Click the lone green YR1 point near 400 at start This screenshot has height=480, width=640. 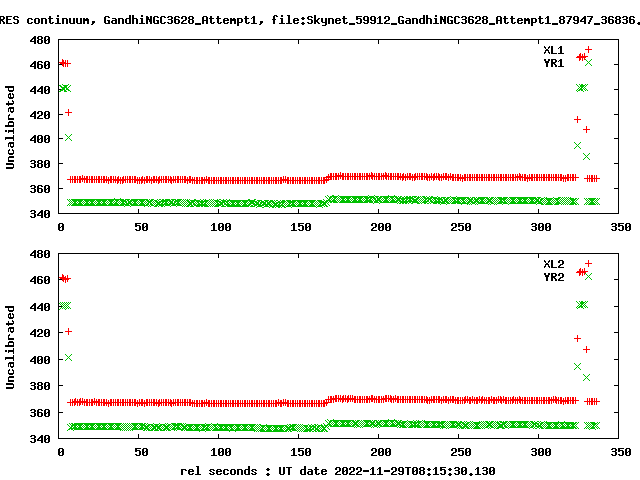point(69,138)
